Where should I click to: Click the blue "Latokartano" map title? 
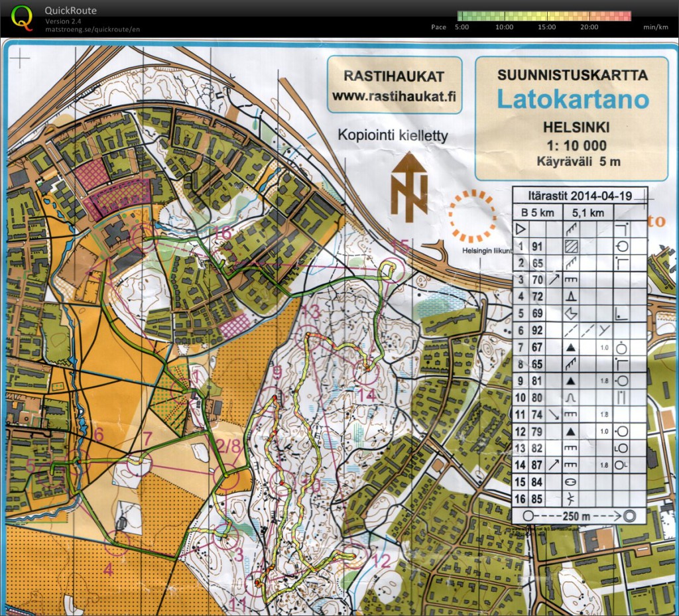click(x=572, y=99)
